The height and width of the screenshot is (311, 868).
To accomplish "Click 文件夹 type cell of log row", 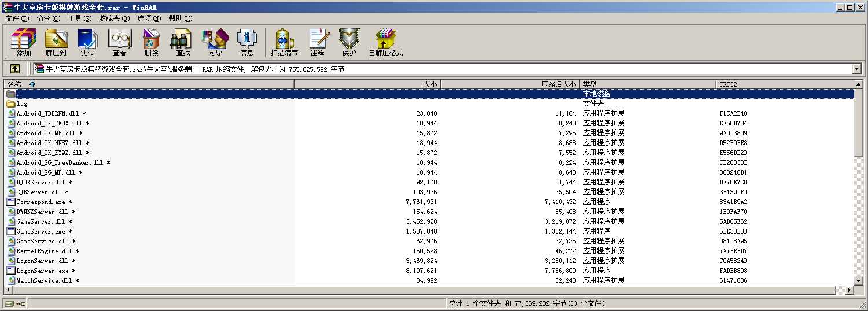I will 593,103.
